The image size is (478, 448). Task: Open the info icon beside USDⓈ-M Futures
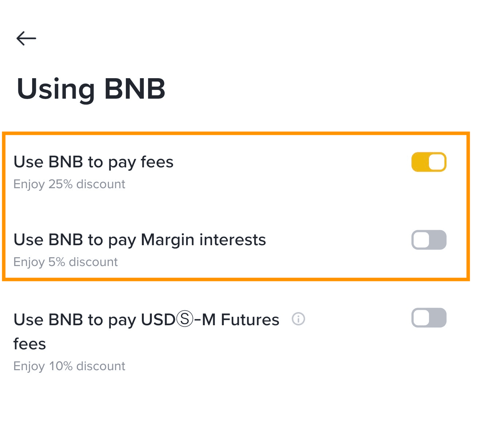pos(298,319)
